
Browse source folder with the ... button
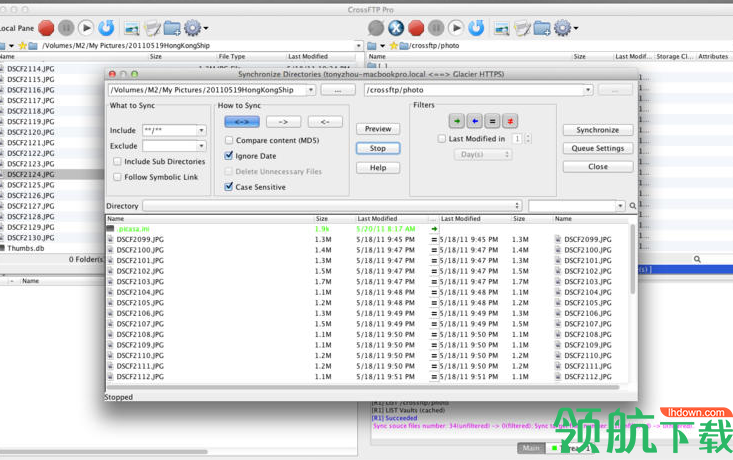[x=338, y=90]
